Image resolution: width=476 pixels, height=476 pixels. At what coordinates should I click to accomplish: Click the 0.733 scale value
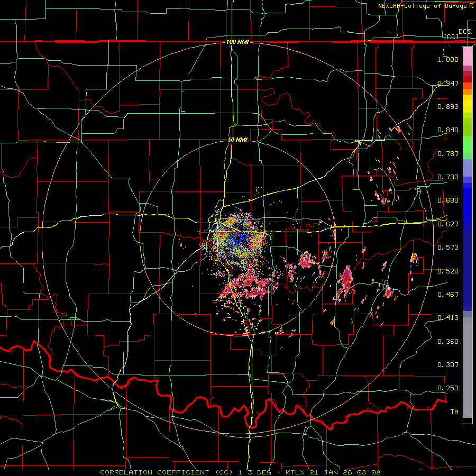(448, 177)
